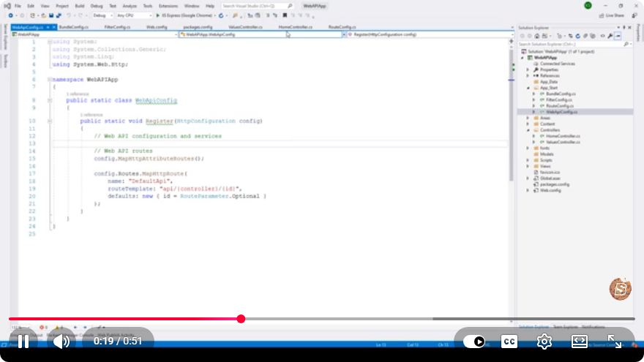Image resolution: width=644 pixels, height=362 pixels.
Task: Click the Navigate Backward toolbar icon
Action: [11, 15]
